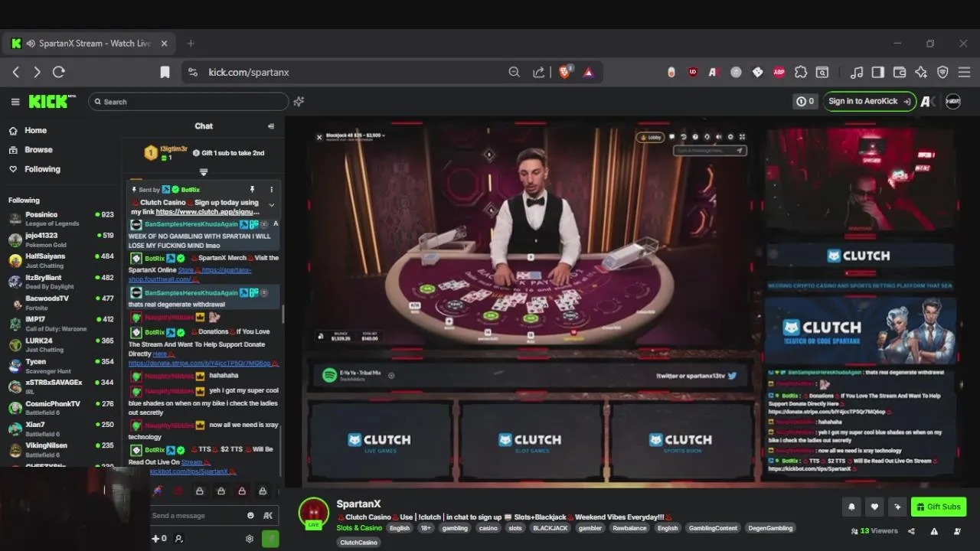
Task: Reload the kick.com page
Action: pyautogui.click(x=59, y=72)
